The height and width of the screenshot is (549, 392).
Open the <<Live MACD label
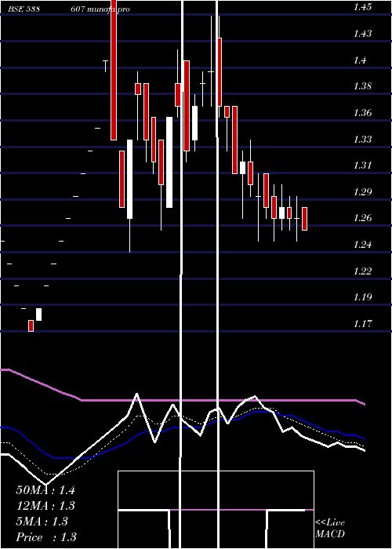point(330,529)
